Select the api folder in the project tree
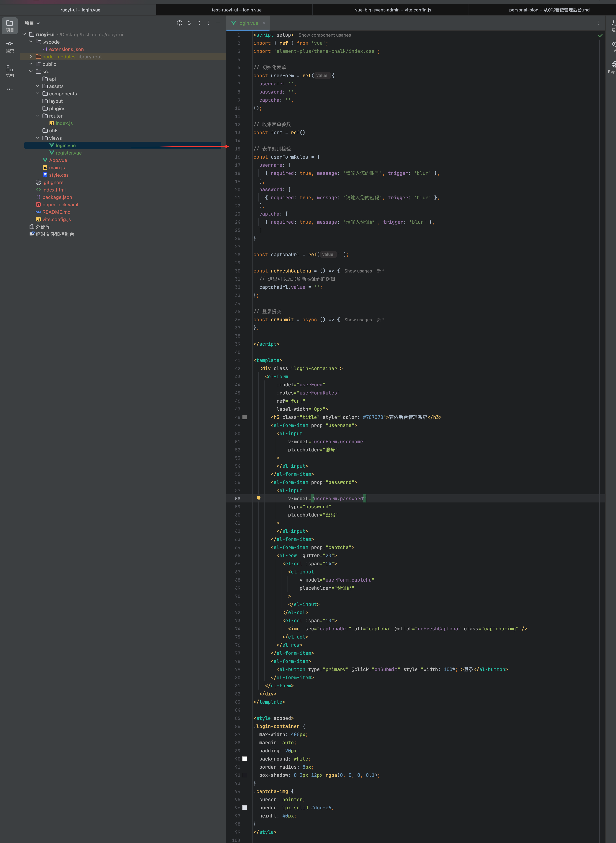The image size is (616, 843). point(52,79)
